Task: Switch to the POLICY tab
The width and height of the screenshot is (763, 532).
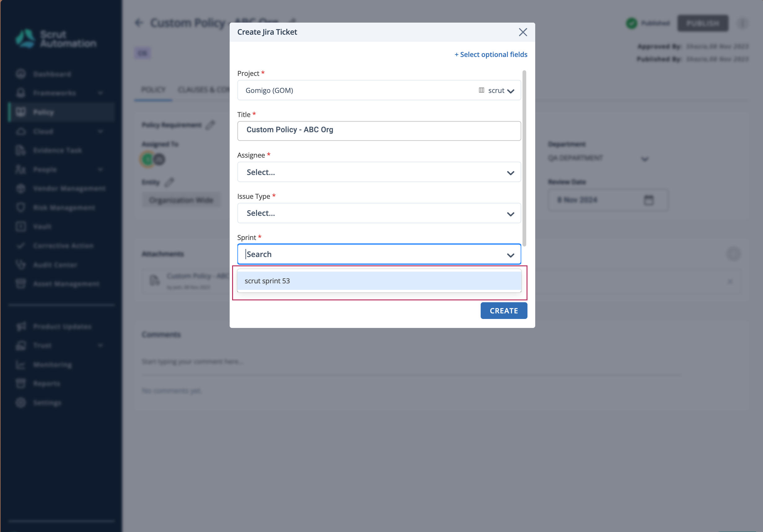Action: click(x=153, y=90)
